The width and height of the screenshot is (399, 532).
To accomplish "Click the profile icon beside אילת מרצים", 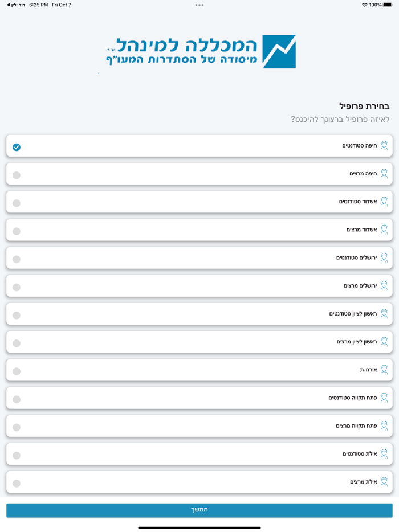I will pyautogui.click(x=384, y=482).
